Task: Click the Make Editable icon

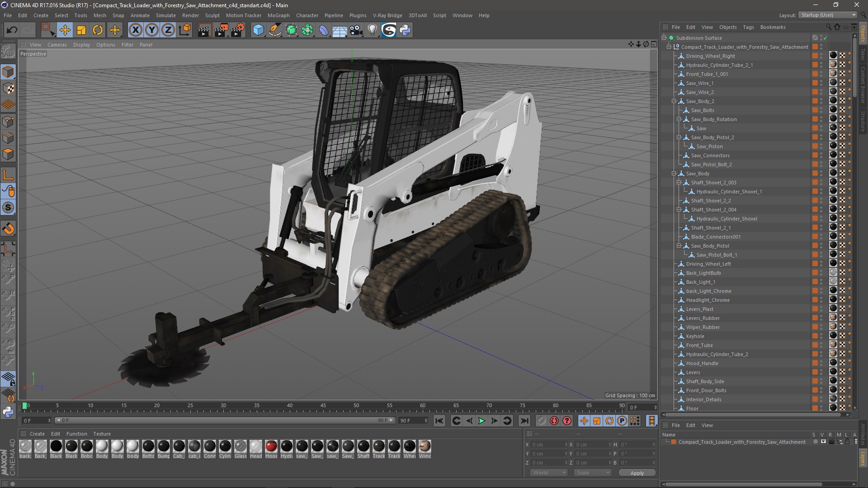Action: 8,52
